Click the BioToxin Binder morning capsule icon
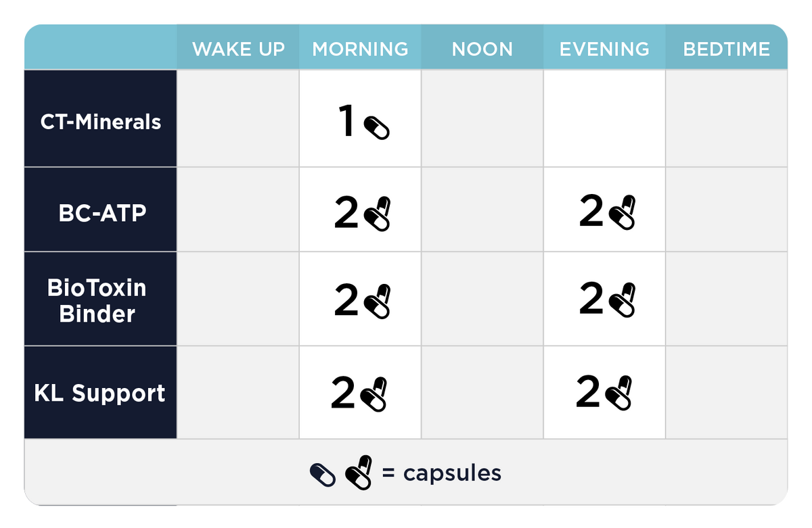Screen dimensions: 812x528 tap(378, 302)
